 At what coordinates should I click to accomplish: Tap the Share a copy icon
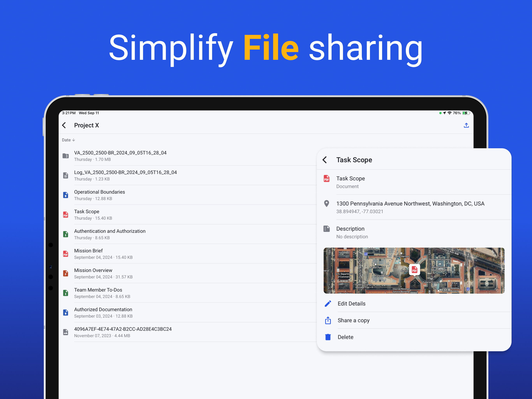point(328,320)
